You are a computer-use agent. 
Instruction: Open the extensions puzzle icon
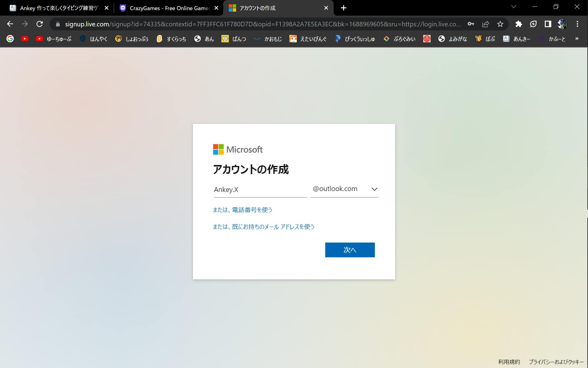[518, 24]
